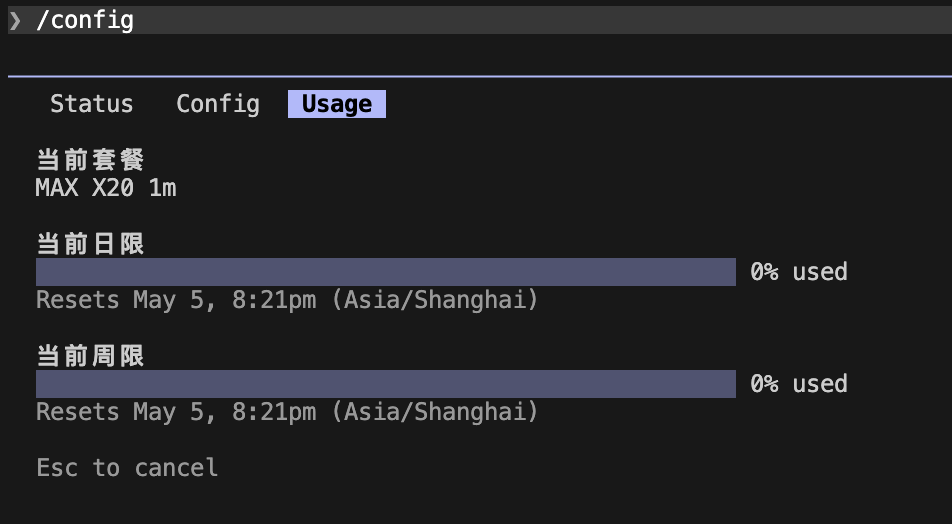Image resolution: width=952 pixels, height=524 pixels.
Task: Click the Asia/Shanghai timezone under 当前日限
Action: [x=435, y=300]
